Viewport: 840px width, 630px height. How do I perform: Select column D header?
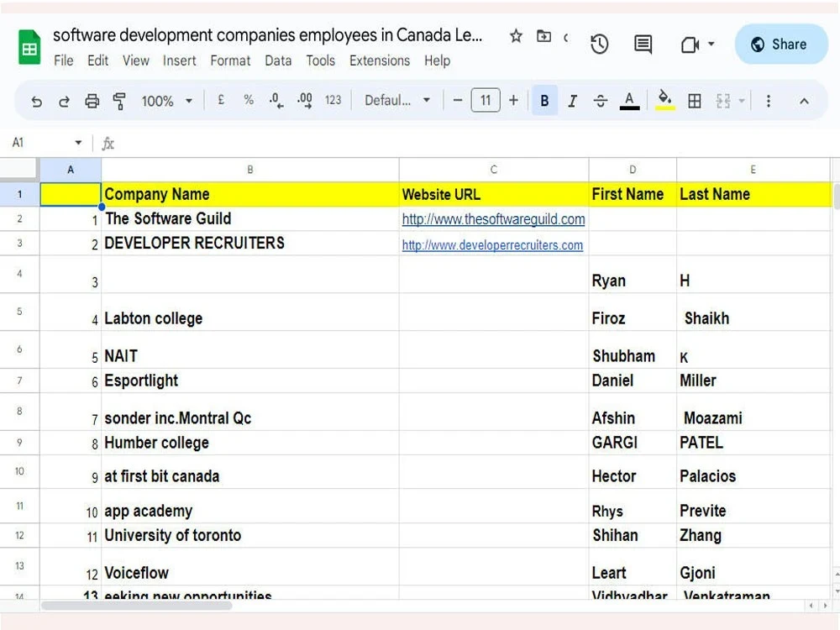click(x=633, y=170)
